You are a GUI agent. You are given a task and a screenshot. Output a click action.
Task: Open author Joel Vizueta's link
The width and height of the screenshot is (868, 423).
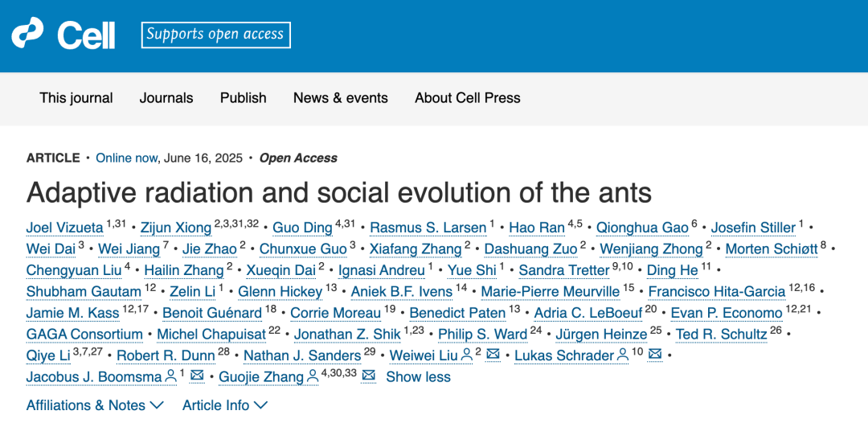pyautogui.click(x=66, y=228)
